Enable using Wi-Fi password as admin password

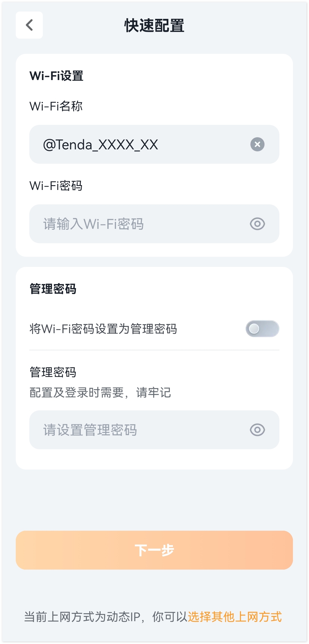tap(262, 329)
